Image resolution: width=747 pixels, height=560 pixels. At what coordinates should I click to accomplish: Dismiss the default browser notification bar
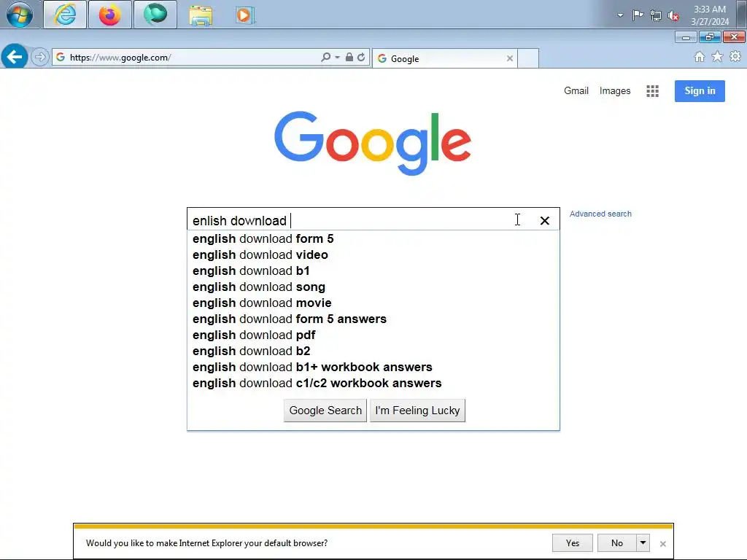[x=662, y=543]
